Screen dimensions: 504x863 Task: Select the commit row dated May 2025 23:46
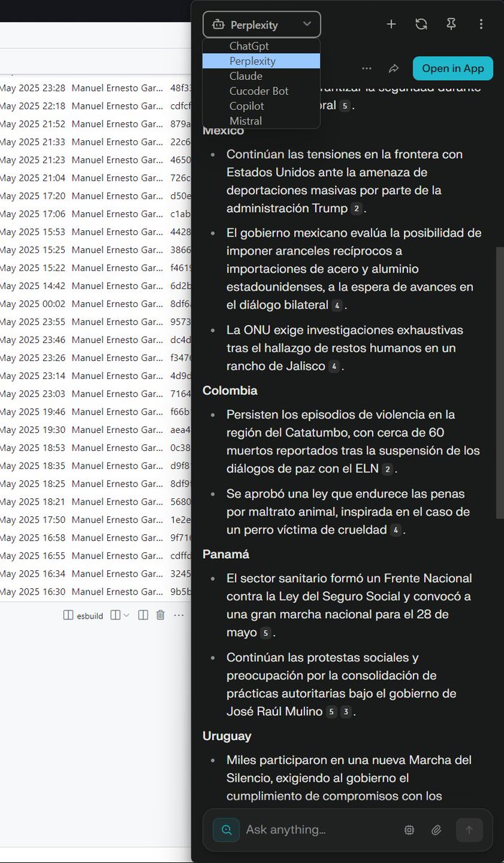click(95, 339)
